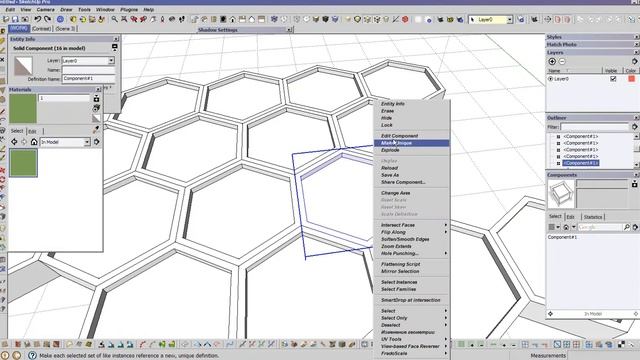
Task: Click the Undo arrow in the toolbar
Action: point(38,19)
